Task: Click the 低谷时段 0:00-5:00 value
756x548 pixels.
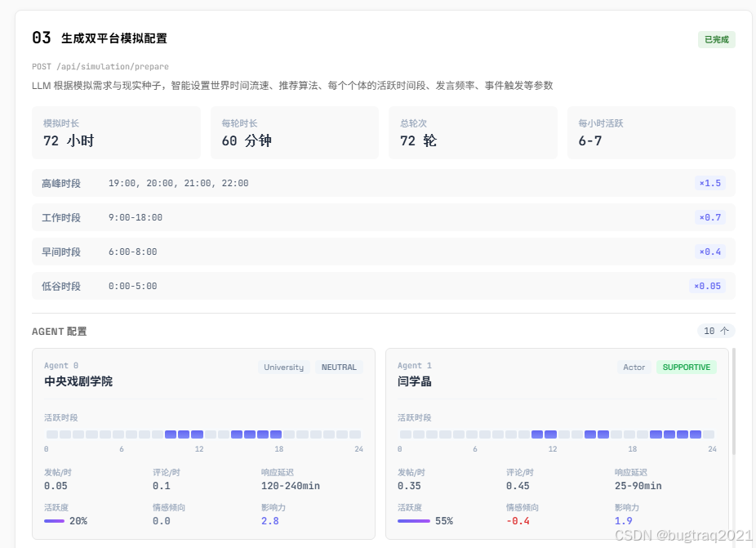Action: [x=132, y=286]
